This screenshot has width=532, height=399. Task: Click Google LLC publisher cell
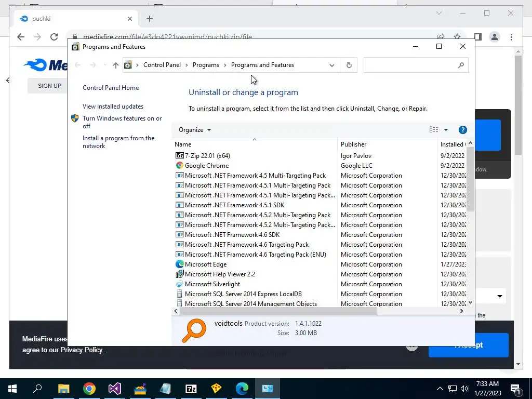click(x=356, y=166)
